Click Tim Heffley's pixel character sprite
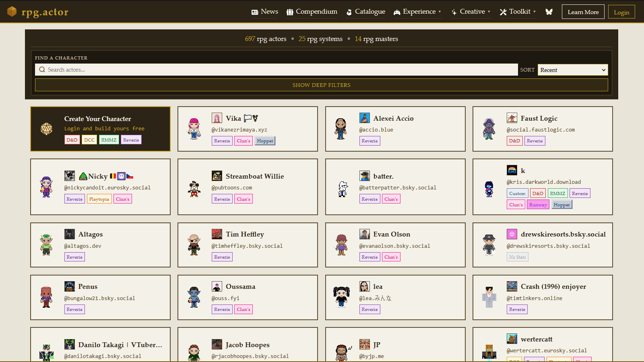This screenshot has height=362, width=644. pyautogui.click(x=194, y=245)
